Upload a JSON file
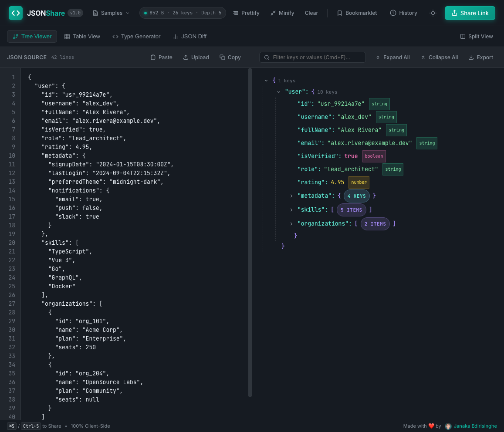The image size is (504, 432). point(196,57)
